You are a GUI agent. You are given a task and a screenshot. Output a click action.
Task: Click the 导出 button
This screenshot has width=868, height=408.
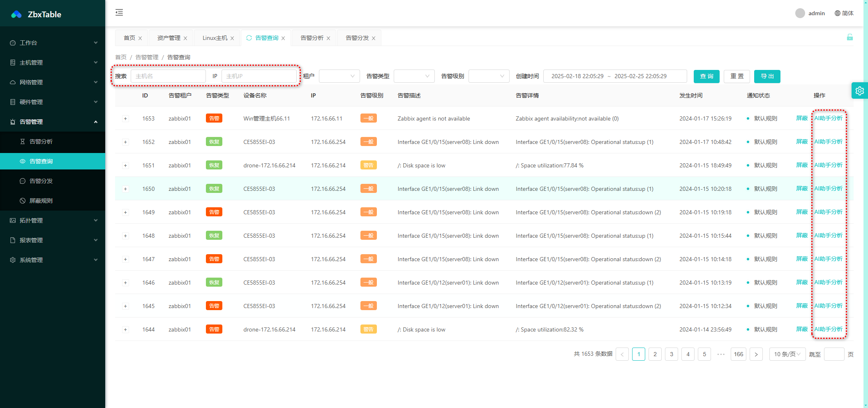(767, 76)
